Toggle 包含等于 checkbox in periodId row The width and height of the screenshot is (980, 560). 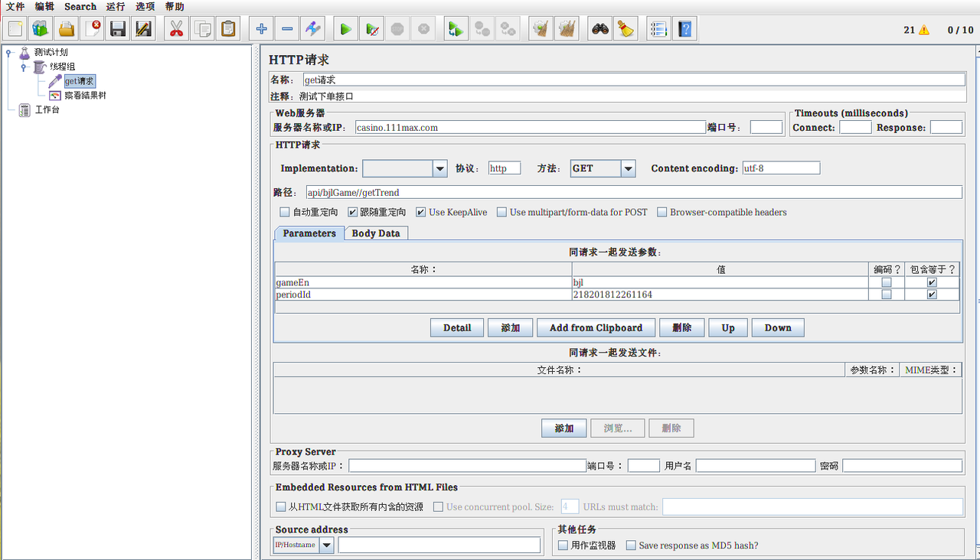932,295
